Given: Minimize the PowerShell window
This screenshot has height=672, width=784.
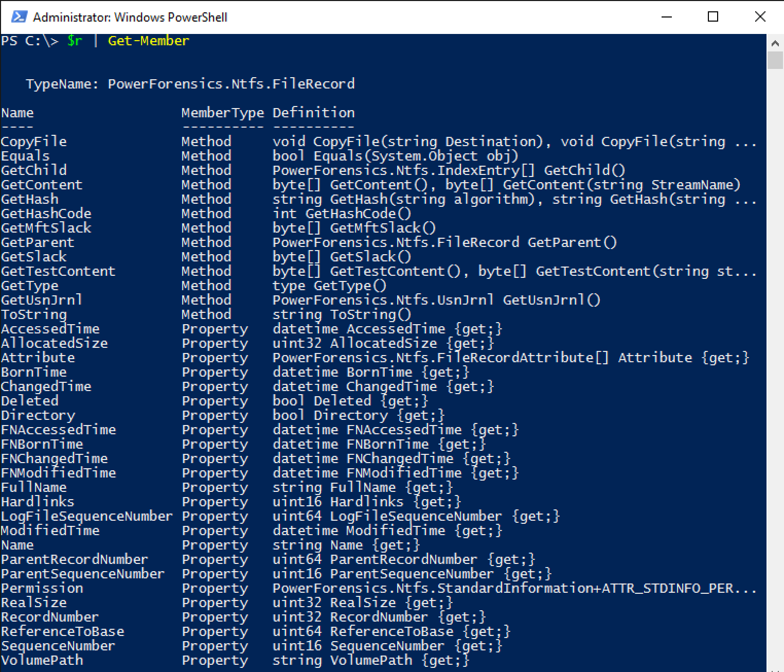Looking at the screenshot, I should 667,17.
